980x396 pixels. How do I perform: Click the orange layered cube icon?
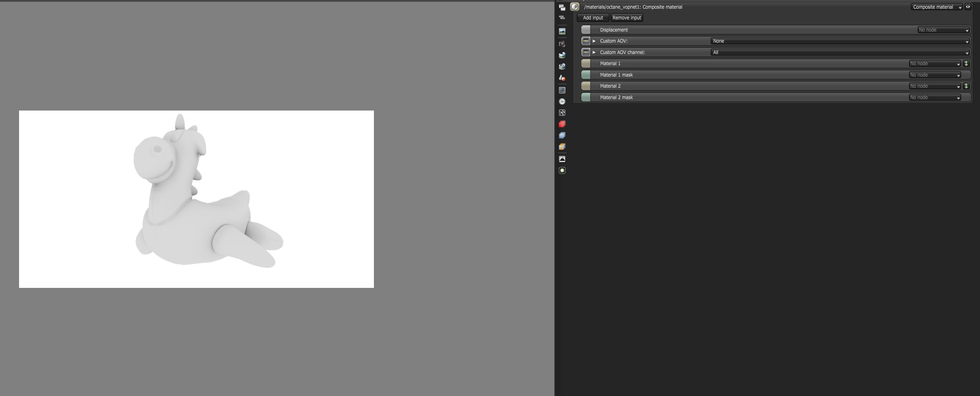click(562, 147)
